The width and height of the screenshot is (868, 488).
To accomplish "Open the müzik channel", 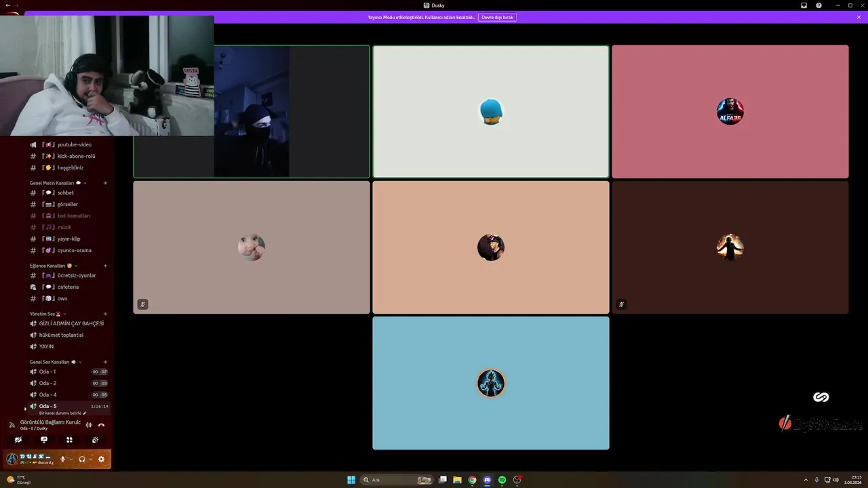I will [68, 227].
